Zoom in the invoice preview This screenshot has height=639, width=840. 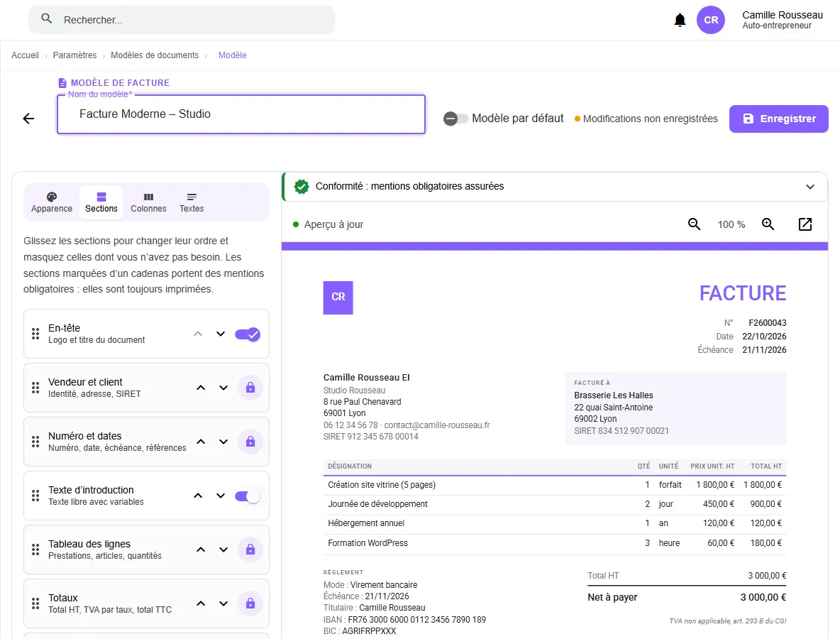pyautogui.click(x=768, y=224)
